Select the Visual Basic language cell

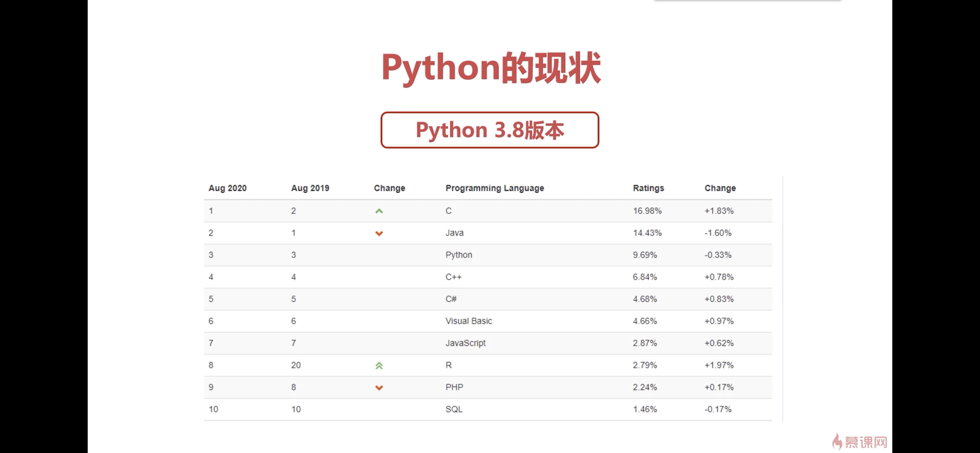(469, 321)
